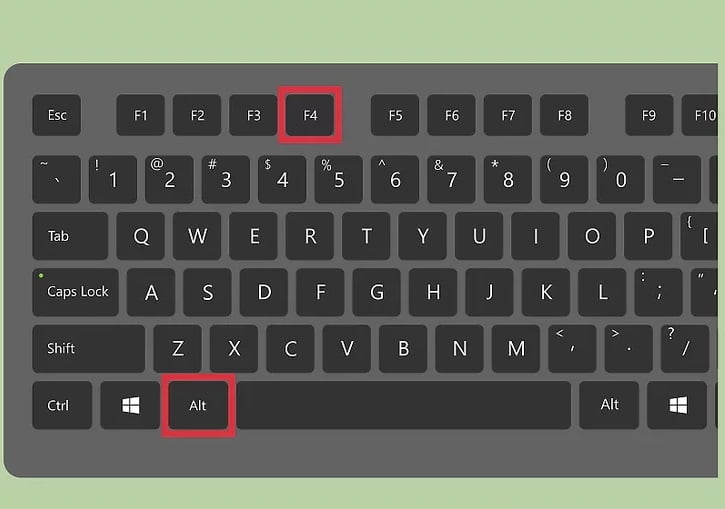Click the letter Q key

141,236
